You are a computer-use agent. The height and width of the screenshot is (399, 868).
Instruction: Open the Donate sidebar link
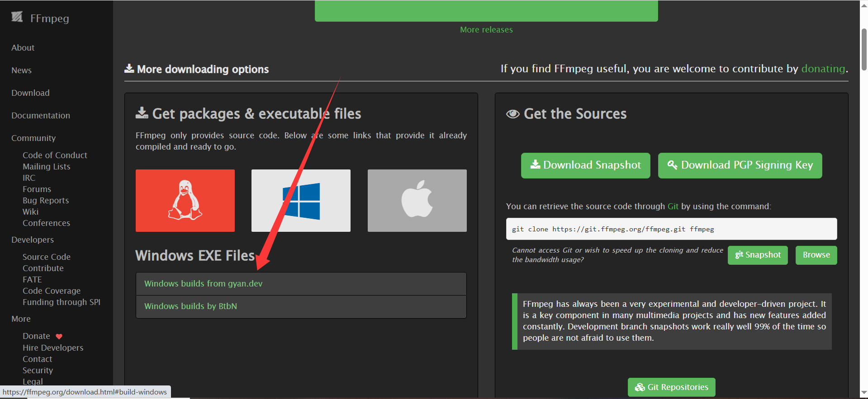[36, 336]
